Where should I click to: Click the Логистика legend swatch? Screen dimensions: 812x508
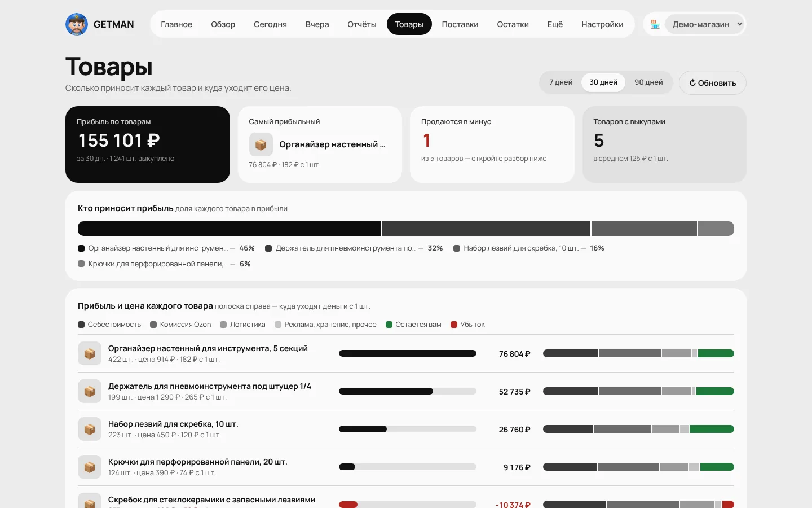[223, 325]
